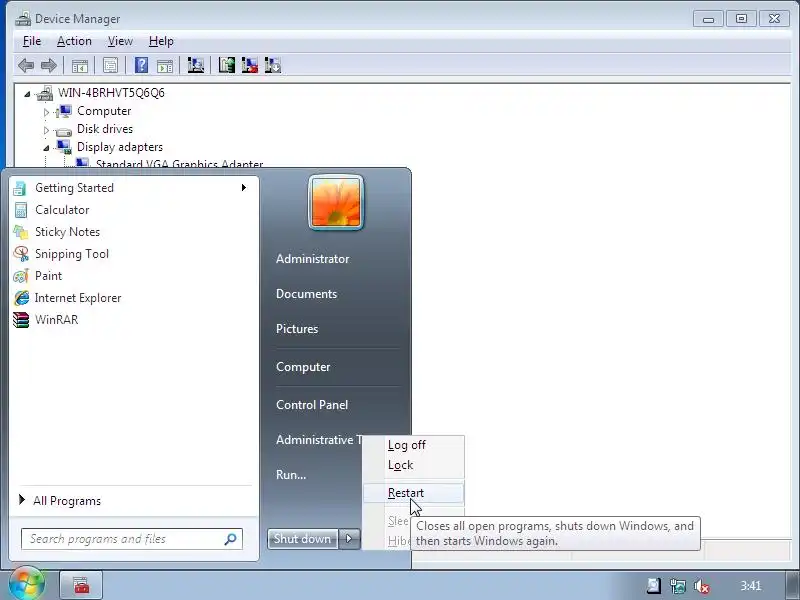Collapse the Display adapters node

coord(46,148)
